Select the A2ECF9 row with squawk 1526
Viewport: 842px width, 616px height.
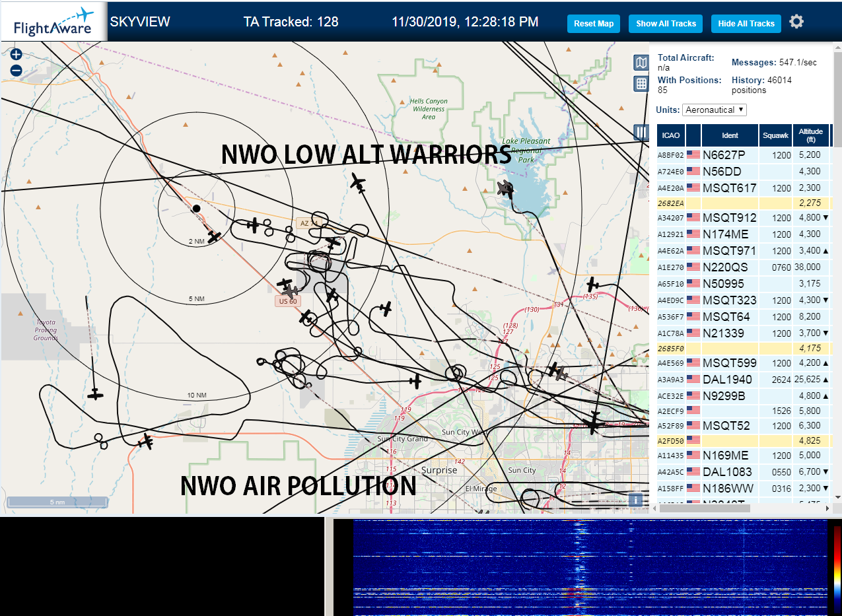(x=744, y=411)
